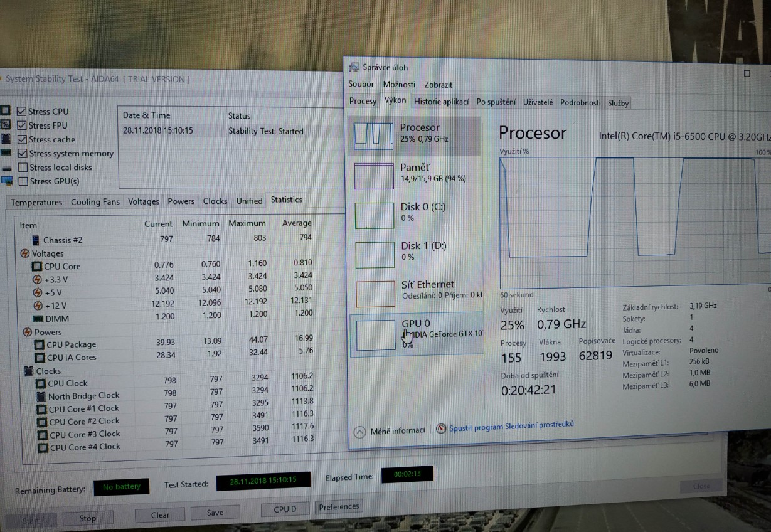Screen dimensions: 771x532
Task: Open the Možnosti menu
Action: pyautogui.click(x=399, y=84)
